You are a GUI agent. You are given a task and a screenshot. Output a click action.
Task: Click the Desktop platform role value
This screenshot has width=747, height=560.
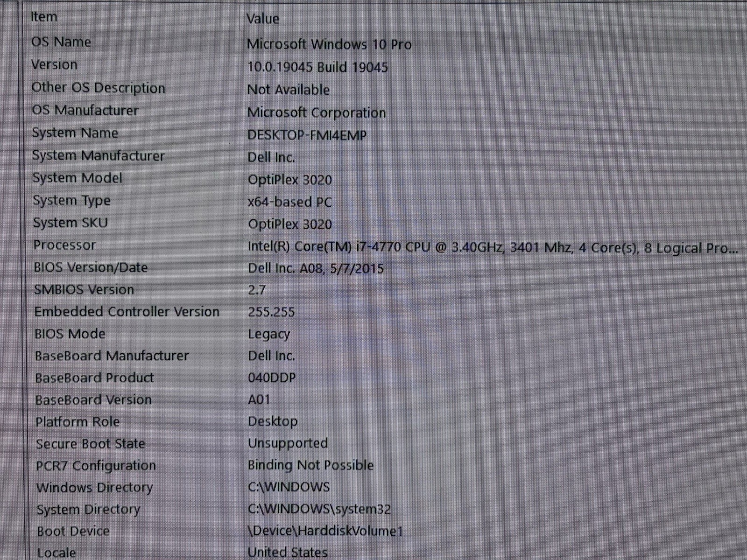(273, 421)
